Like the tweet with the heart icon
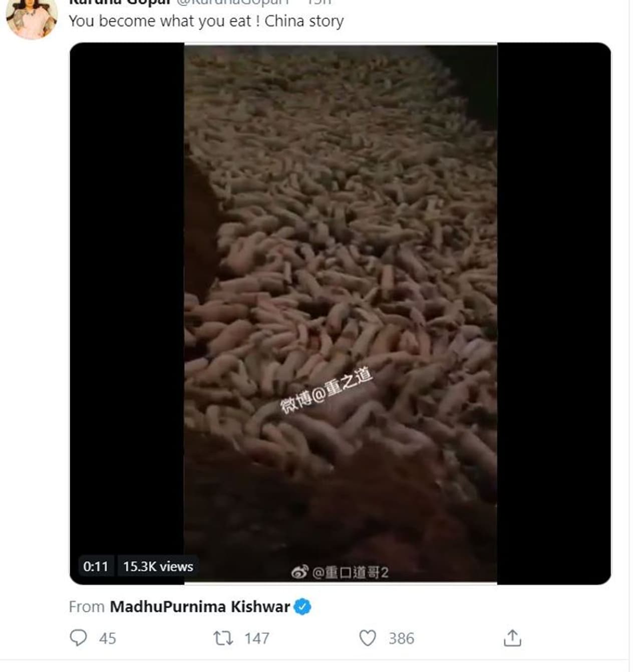This screenshot has width=641, height=672. tap(368, 638)
